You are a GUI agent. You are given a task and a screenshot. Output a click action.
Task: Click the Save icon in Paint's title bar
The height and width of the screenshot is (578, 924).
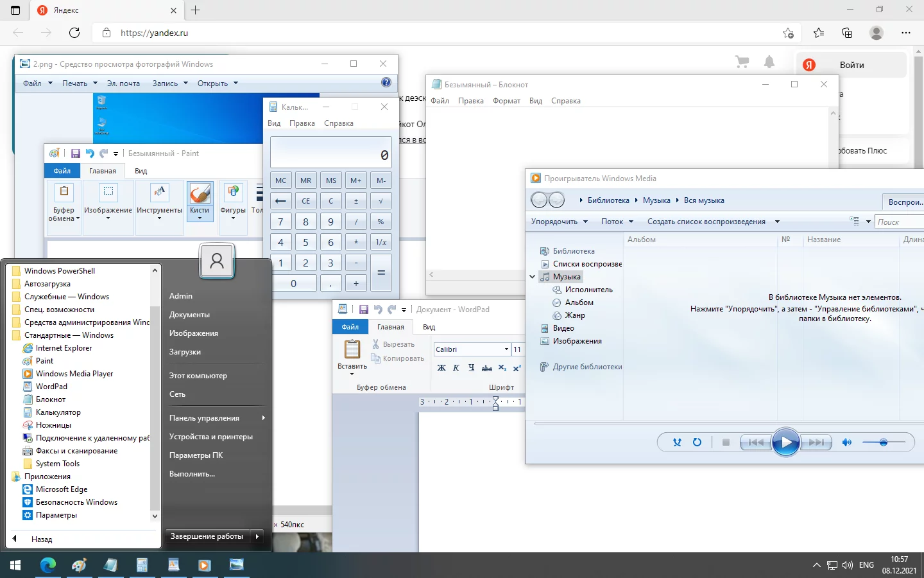pyautogui.click(x=76, y=153)
